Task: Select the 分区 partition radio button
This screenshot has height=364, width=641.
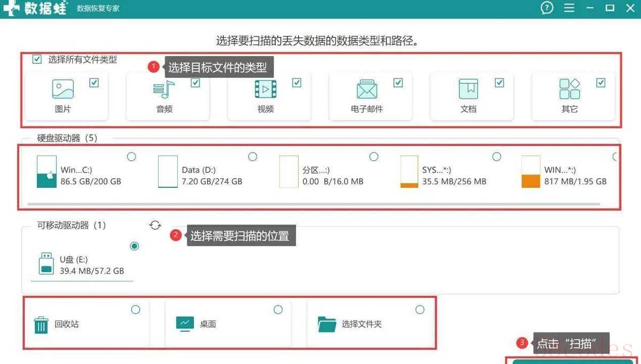Action: (x=374, y=156)
